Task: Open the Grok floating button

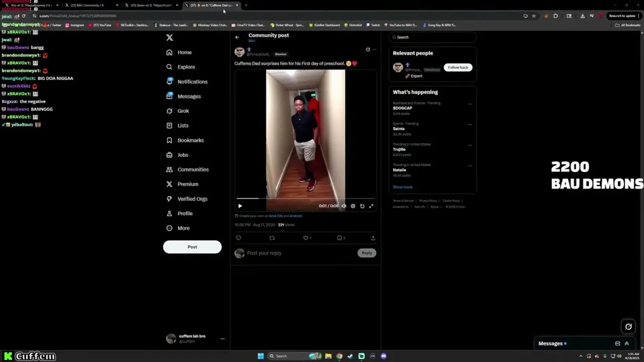Action: click(x=628, y=327)
